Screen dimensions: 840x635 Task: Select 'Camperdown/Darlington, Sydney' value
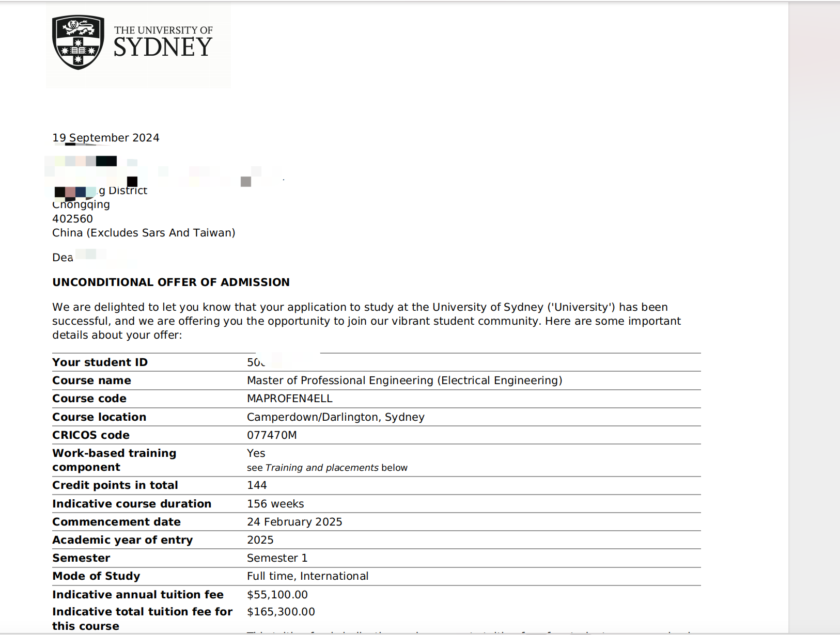point(336,417)
